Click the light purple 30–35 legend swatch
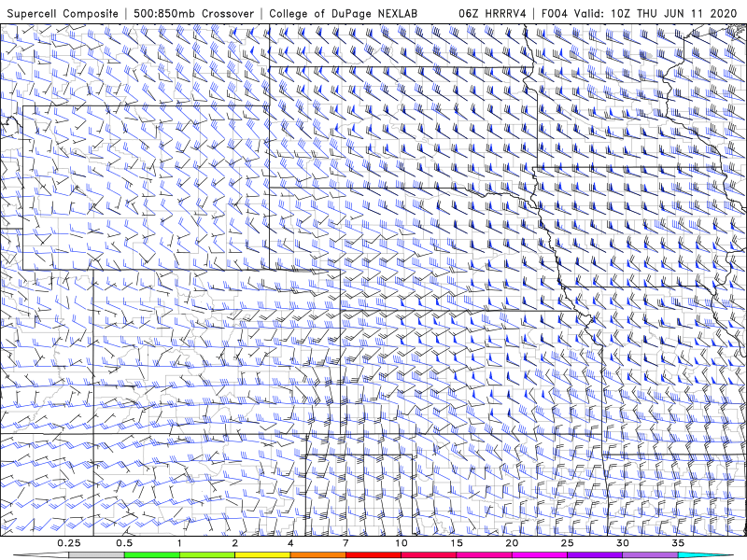 click(650, 555)
